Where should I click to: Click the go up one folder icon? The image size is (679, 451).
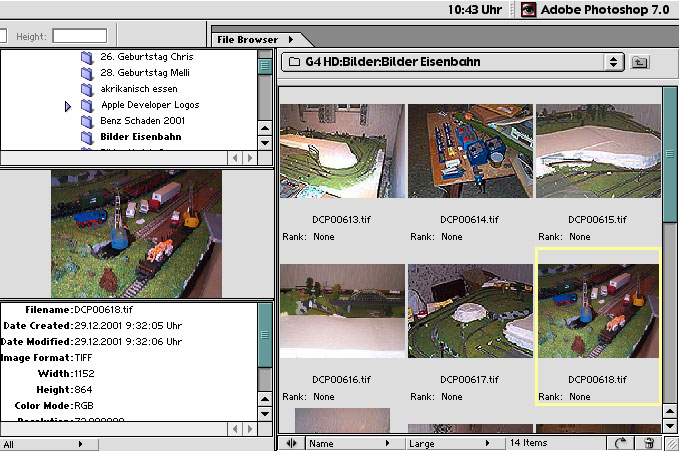tap(640, 62)
